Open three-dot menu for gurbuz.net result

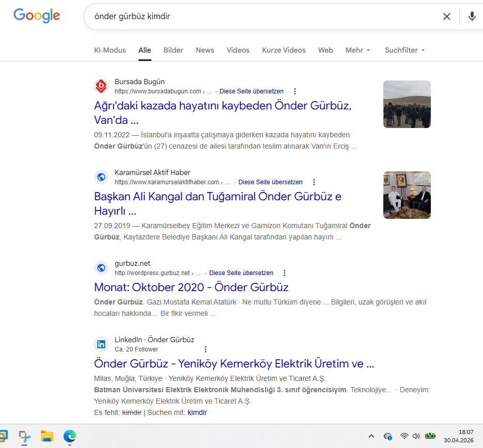(285, 273)
